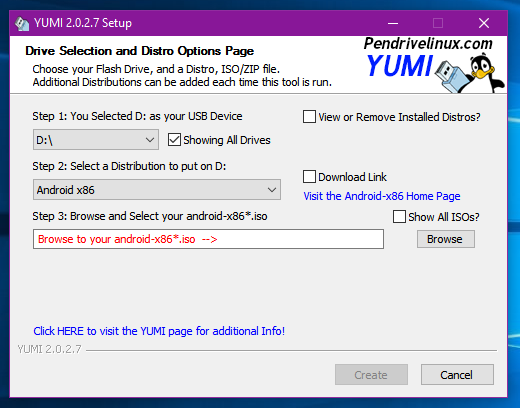
Task: Click the Cancel button
Action: [x=457, y=375]
